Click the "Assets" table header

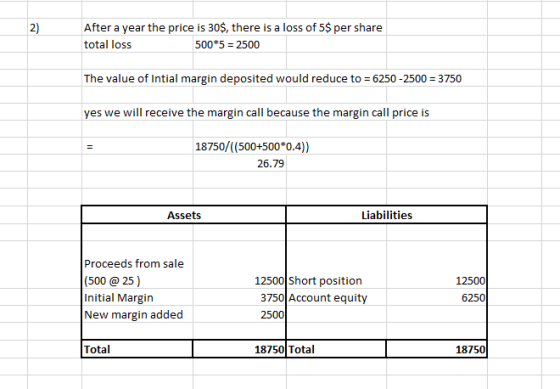(x=184, y=215)
